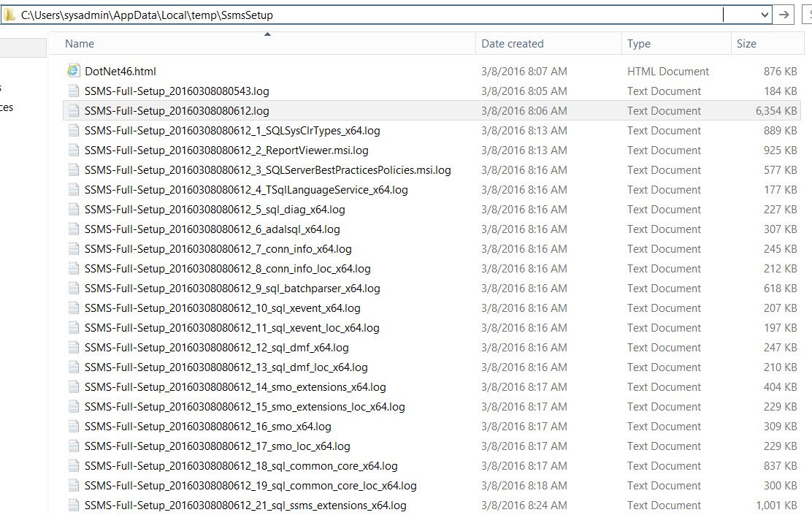Select the 10_sql_xevent_x64.log file name
The height and width of the screenshot is (515, 812).
(222, 308)
